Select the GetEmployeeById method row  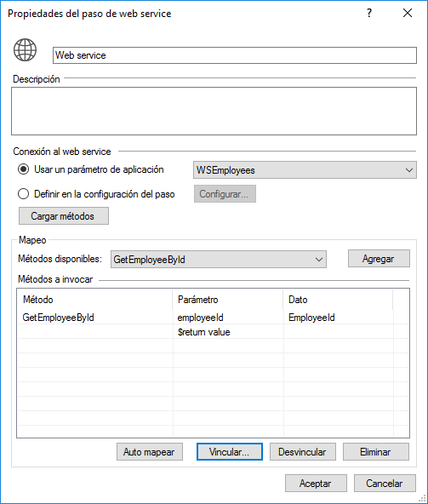click(x=213, y=318)
